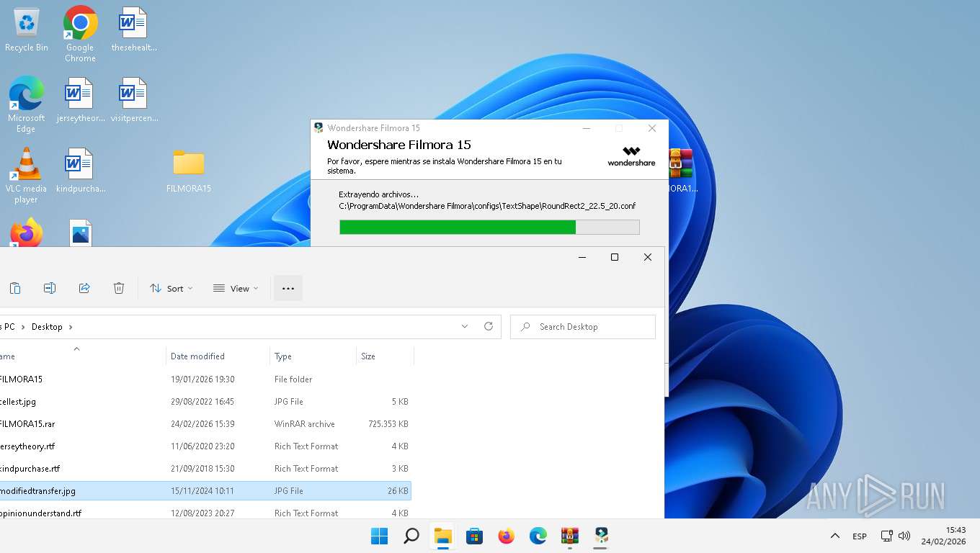Open WinRAR from the taskbar
Screen dimensions: 980x553
[x=570, y=536]
